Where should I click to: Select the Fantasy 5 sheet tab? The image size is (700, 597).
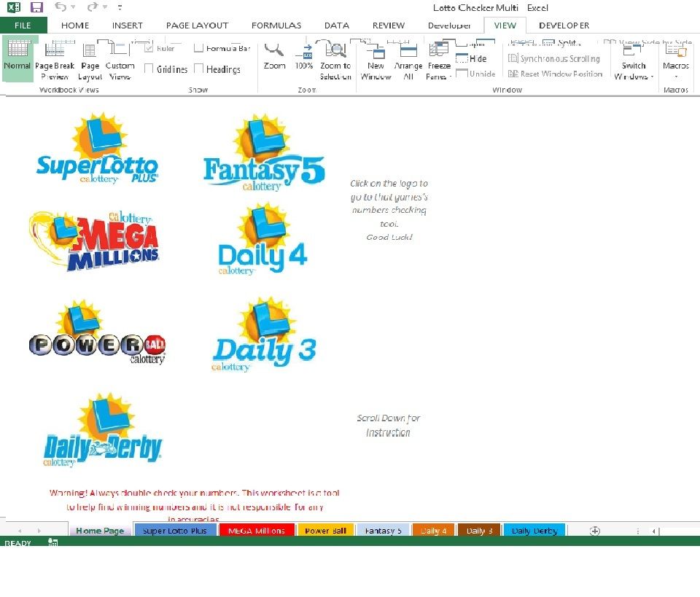[x=383, y=531]
